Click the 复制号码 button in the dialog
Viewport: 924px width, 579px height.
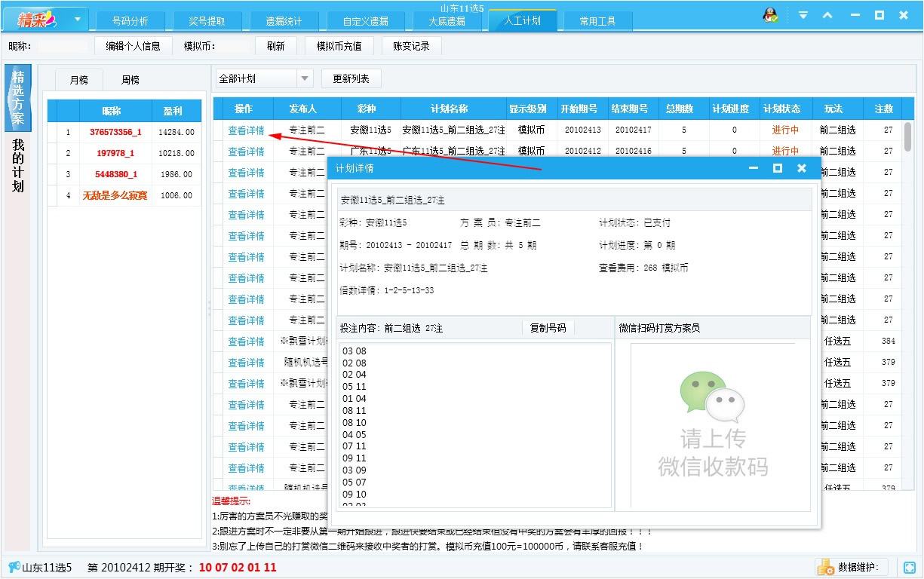pos(548,327)
